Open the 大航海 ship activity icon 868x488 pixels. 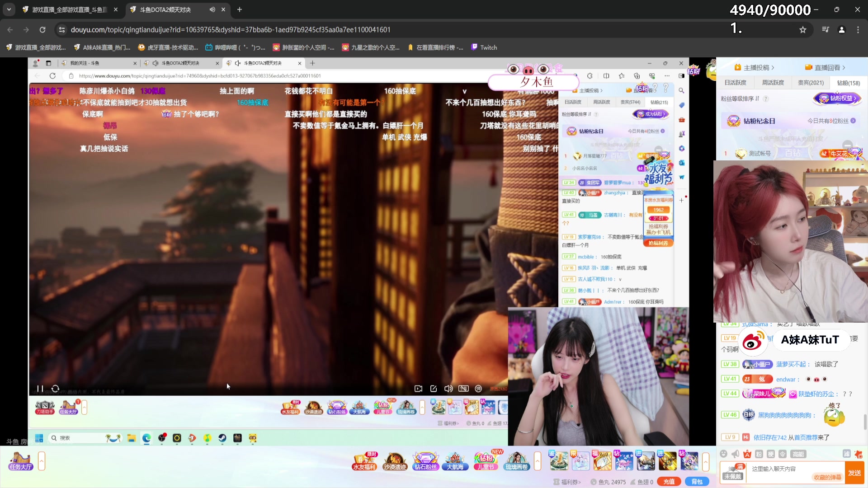pyautogui.click(x=455, y=461)
